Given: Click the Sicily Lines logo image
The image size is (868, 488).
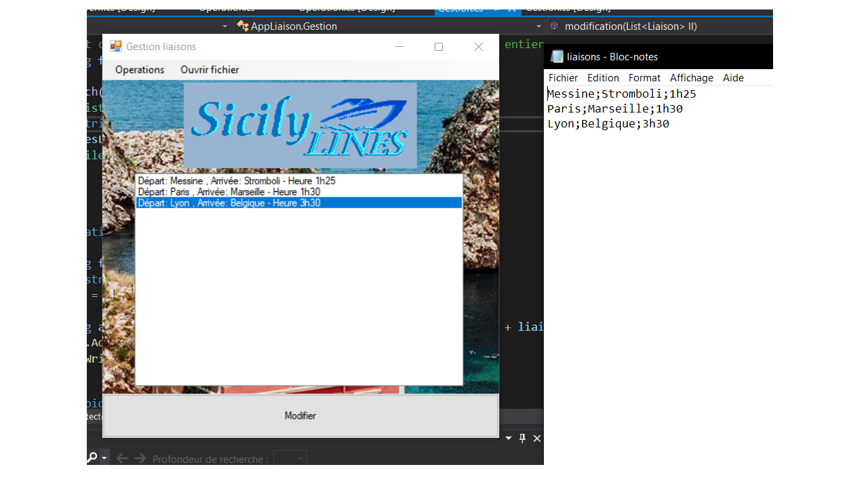Looking at the screenshot, I should 300,125.
